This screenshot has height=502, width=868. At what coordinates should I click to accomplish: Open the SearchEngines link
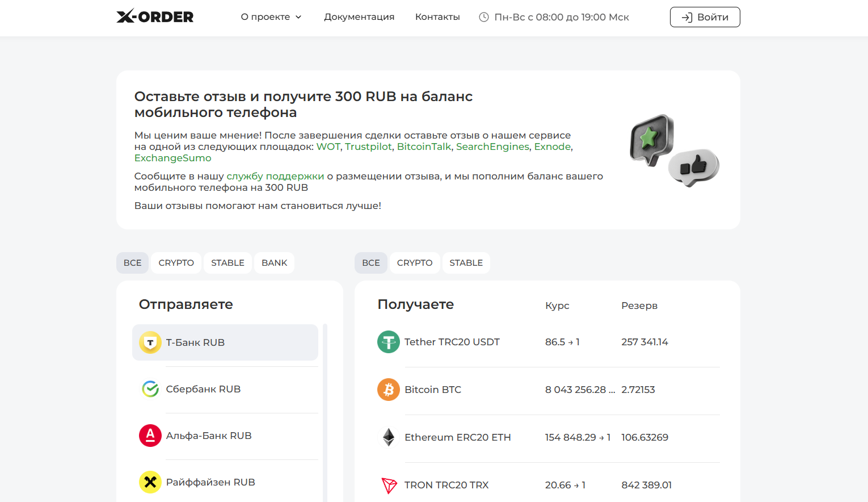pos(492,147)
